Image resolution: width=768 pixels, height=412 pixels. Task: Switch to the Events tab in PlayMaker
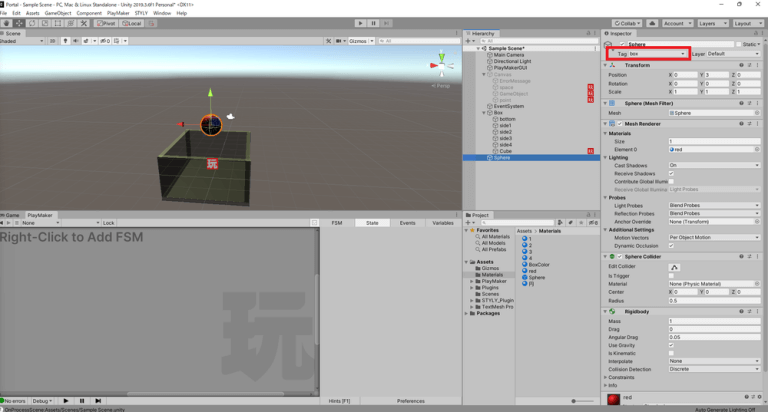(x=407, y=223)
